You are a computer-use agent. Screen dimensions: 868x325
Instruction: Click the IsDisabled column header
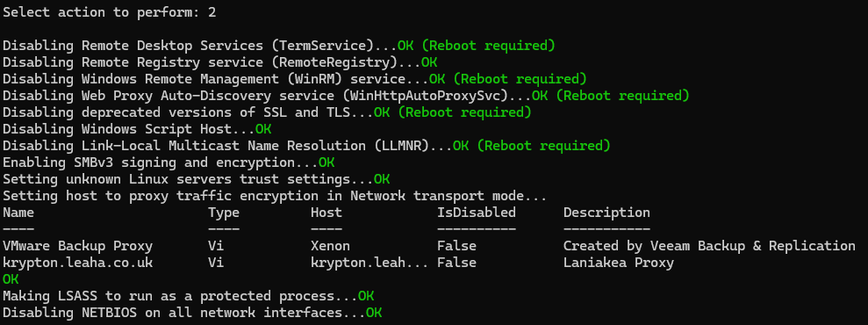coord(476,212)
